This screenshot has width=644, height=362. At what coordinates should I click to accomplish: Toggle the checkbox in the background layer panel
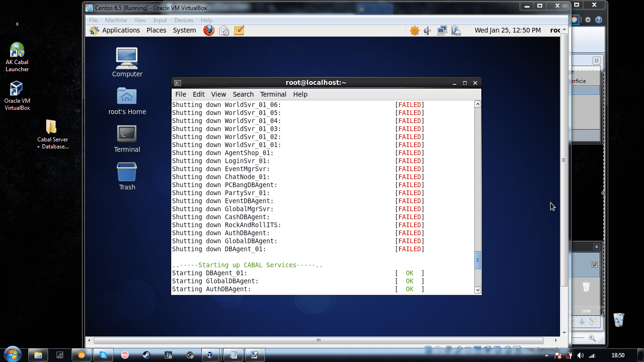(x=594, y=264)
